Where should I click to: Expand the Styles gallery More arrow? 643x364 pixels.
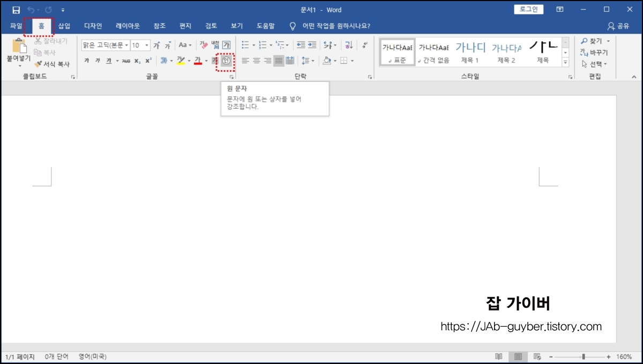[565, 62]
